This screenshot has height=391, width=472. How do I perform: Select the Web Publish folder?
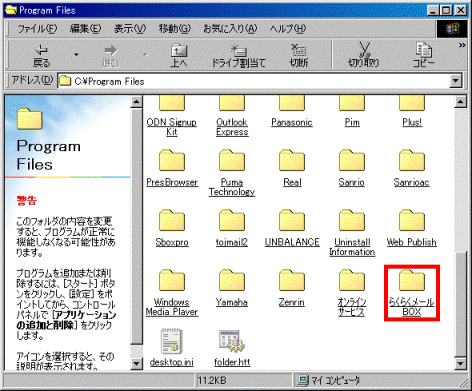(412, 228)
